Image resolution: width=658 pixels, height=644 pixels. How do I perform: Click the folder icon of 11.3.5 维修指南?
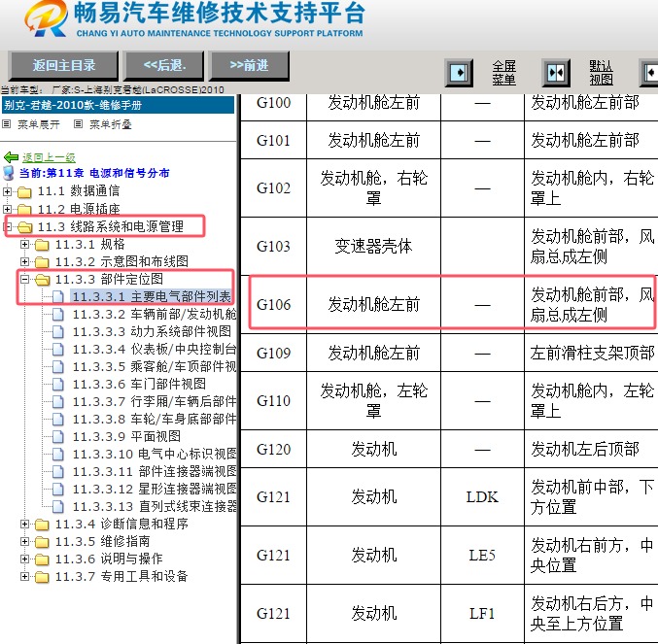[x=43, y=542]
